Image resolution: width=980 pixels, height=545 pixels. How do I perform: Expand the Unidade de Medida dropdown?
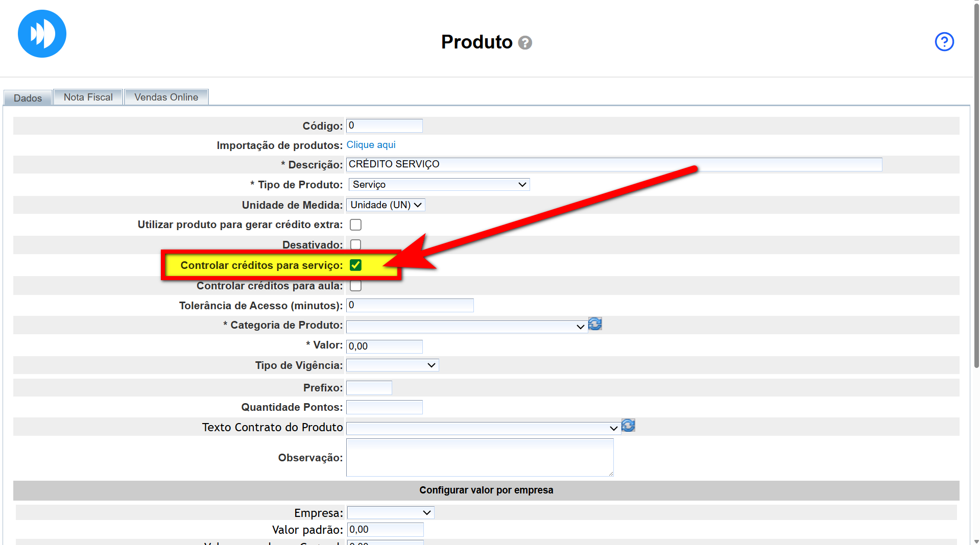pos(386,205)
